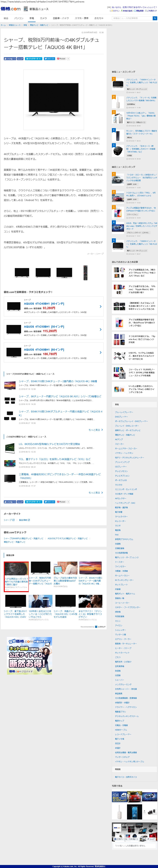Click the ranking number 1 microwave thumbnail
Viewport: 158px width, 868px height.
118,84
